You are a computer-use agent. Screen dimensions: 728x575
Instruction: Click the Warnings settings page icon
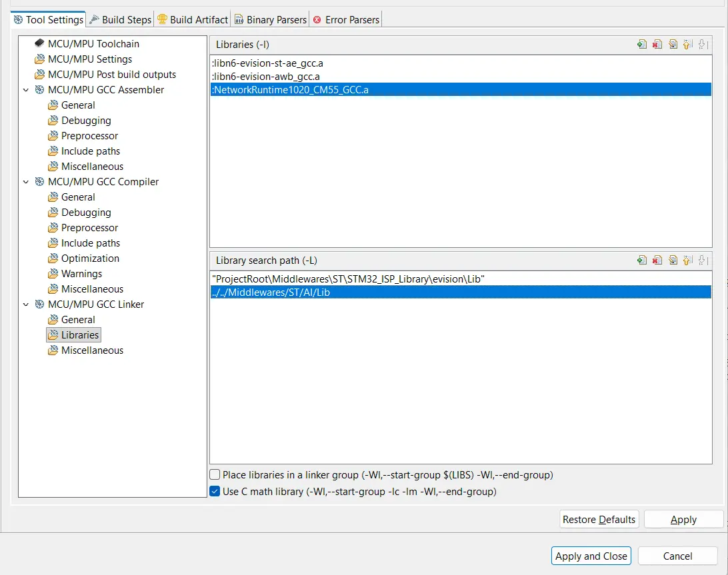[53, 273]
